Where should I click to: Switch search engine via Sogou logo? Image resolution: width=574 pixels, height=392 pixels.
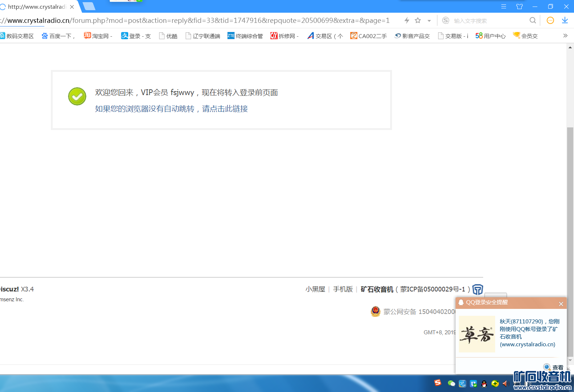coord(446,20)
